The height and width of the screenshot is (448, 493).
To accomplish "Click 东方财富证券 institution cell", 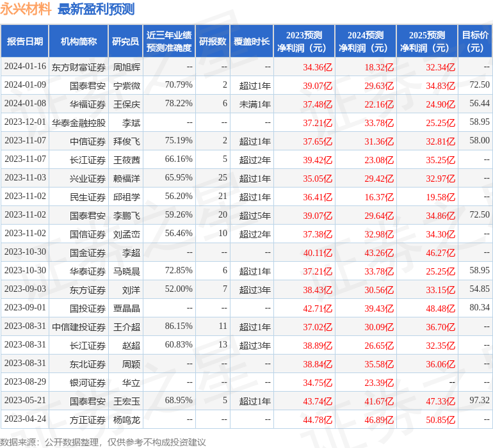I will [79, 67].
